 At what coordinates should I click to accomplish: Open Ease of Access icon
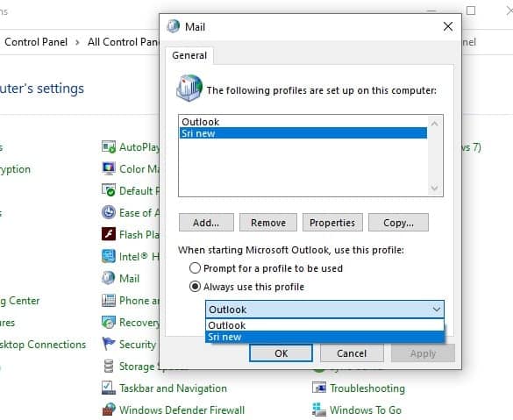click(x=108, y=212)
